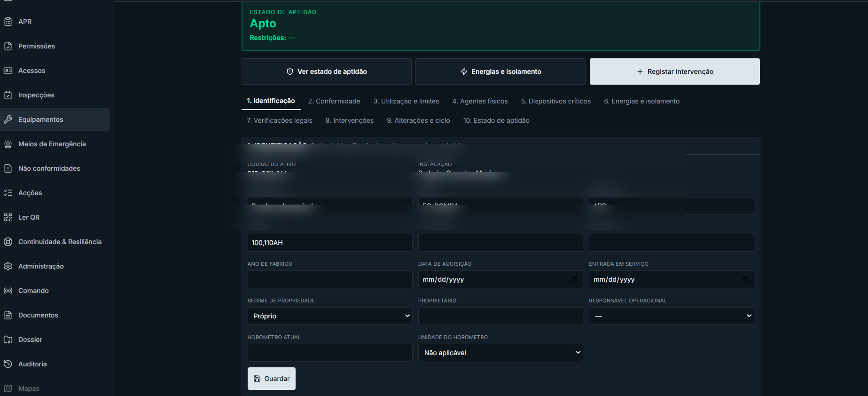Click the Administração gear icon

pyautogui.click(x=8, y=266)
